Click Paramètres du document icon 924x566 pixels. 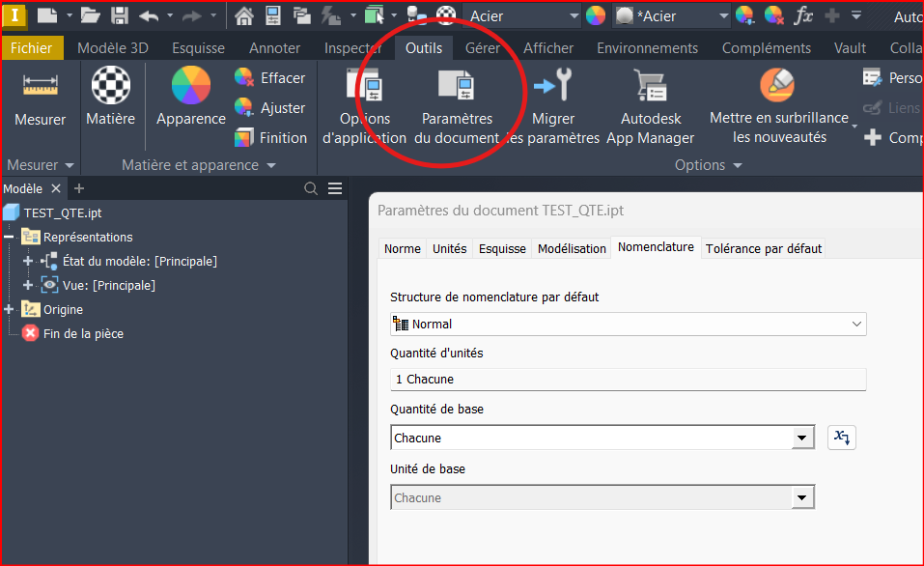pyautogui.click(x=456, y=87)
